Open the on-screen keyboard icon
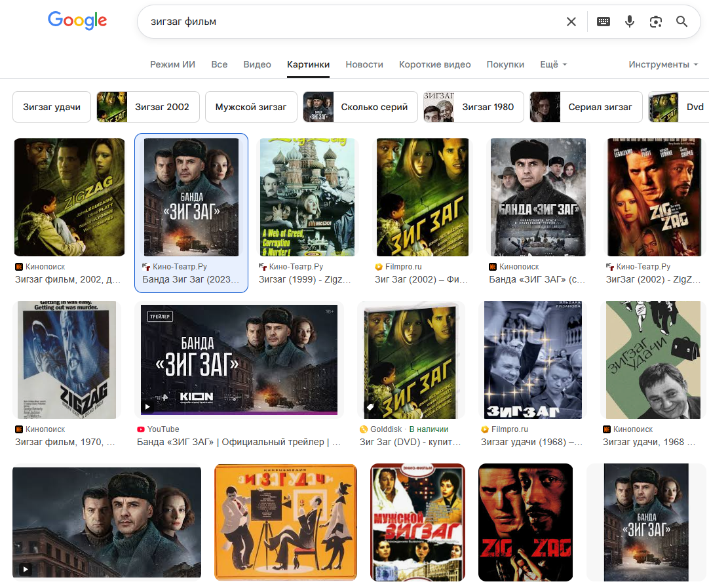 pyautogui.click(x=604, y=22)
